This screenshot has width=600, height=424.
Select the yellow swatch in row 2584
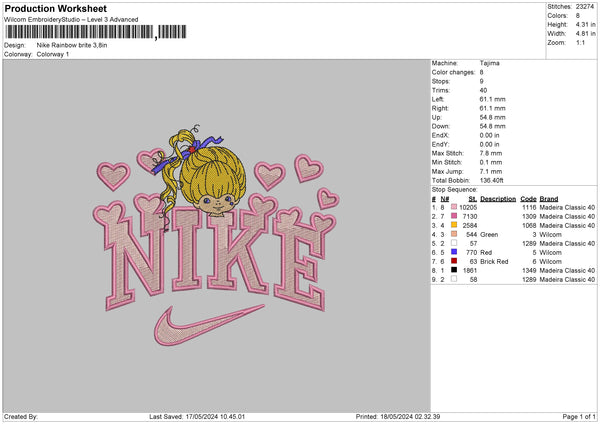[454, 225]
